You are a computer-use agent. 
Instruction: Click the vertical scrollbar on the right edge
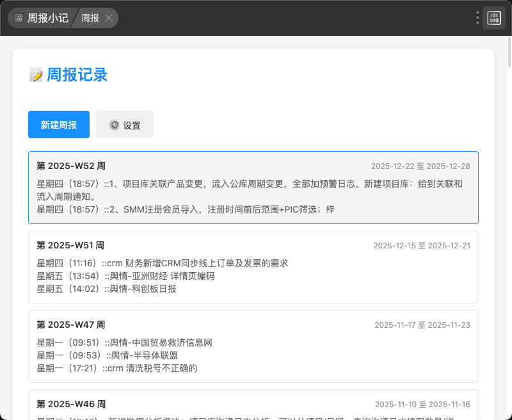[x=509, y=51]
